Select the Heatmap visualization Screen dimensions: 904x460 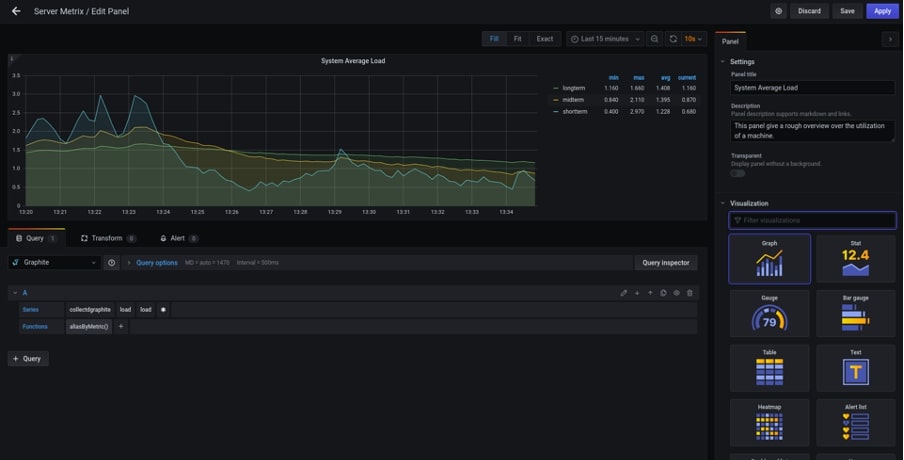tap(770, 423)
